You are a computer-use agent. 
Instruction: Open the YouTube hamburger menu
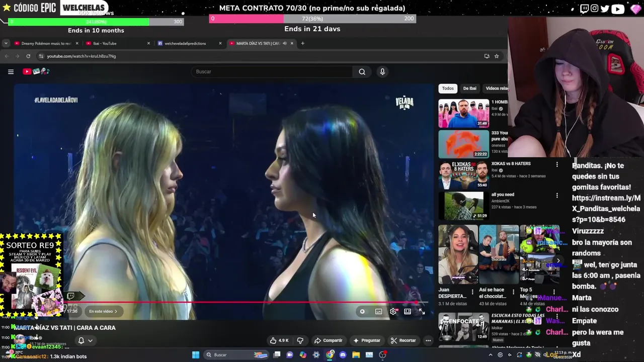coord(11,72)
